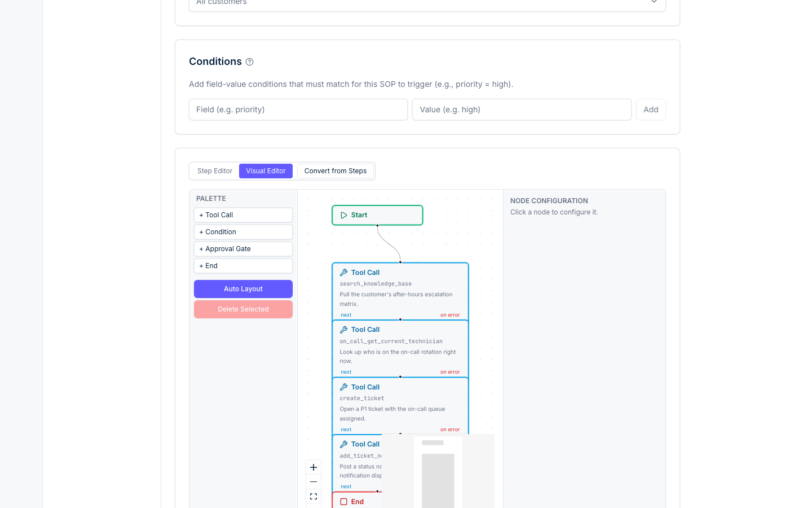
Task: Add a Tool Call node from palette
Action: pyautogui.click(x=243, y=215)
